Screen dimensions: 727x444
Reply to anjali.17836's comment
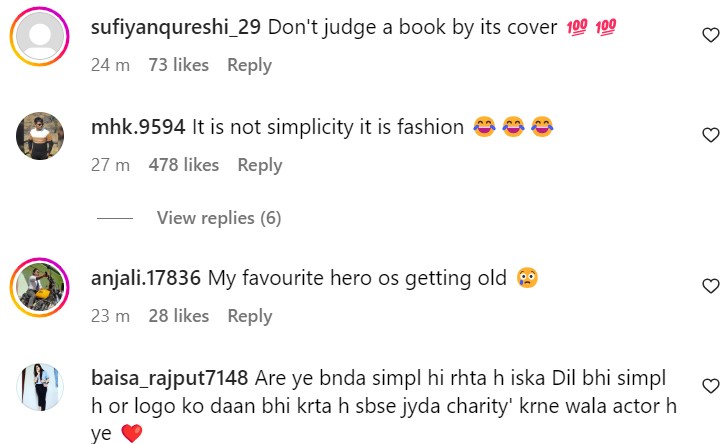(250, 316)
